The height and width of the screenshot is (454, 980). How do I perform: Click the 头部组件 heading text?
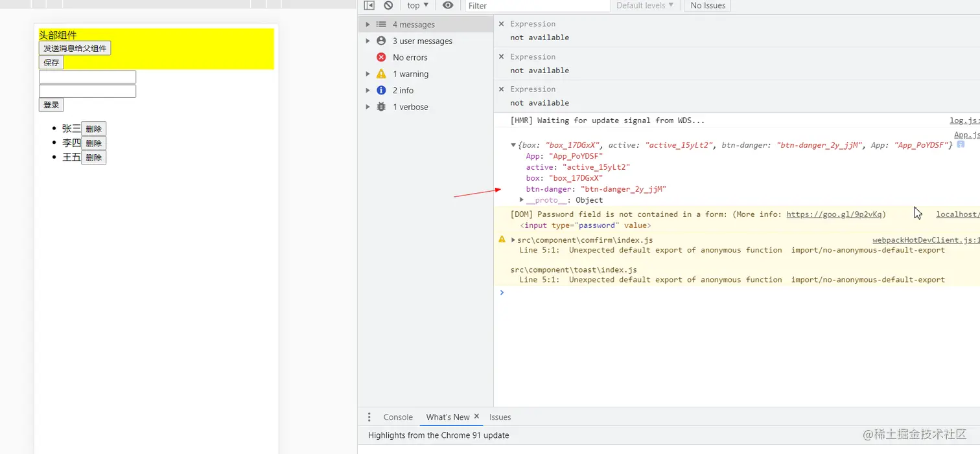58,35
